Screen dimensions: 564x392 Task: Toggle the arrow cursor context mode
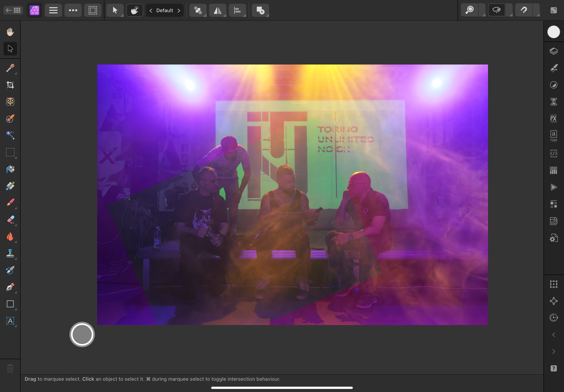pyautogui.click(x=115, y=10)
